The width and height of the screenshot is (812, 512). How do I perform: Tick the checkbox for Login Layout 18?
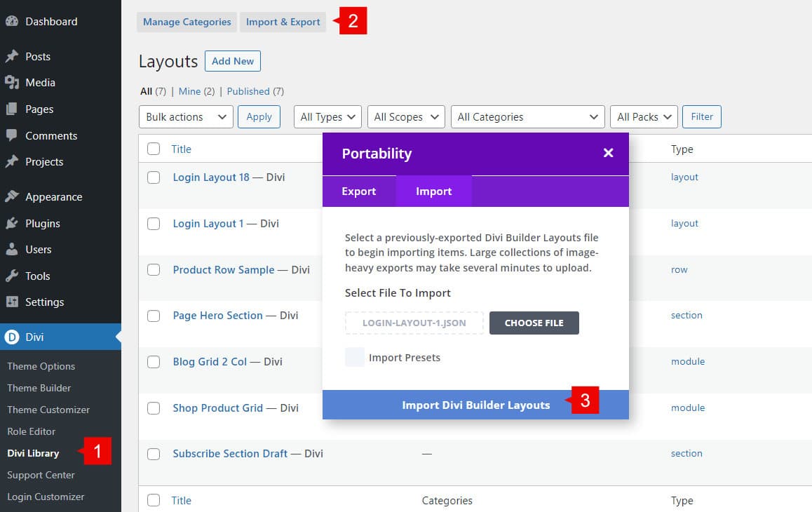(x=154, y=177)
